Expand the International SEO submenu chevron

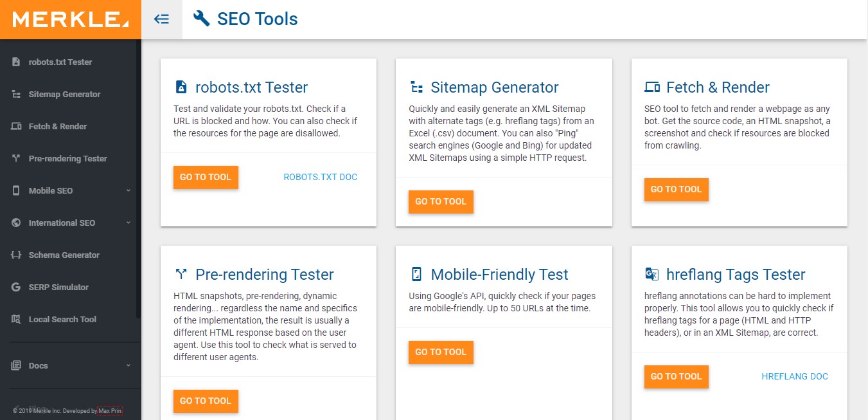point(128,223)
